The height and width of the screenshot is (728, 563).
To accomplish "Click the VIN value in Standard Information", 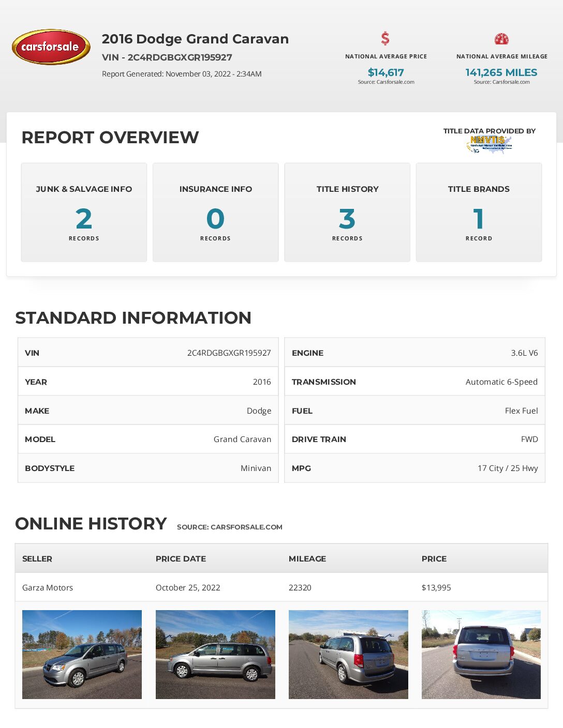I will click(229, 353).
